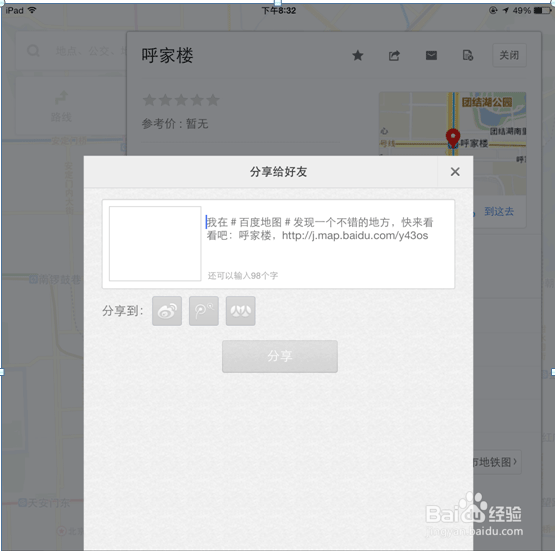Tap the location arrow in status bar
This screenshot has width=555, height=551.
click(505, 11)
